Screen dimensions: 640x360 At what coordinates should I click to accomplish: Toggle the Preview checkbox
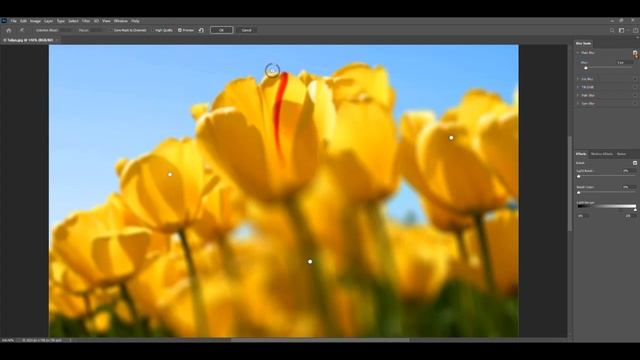point(180,30)
